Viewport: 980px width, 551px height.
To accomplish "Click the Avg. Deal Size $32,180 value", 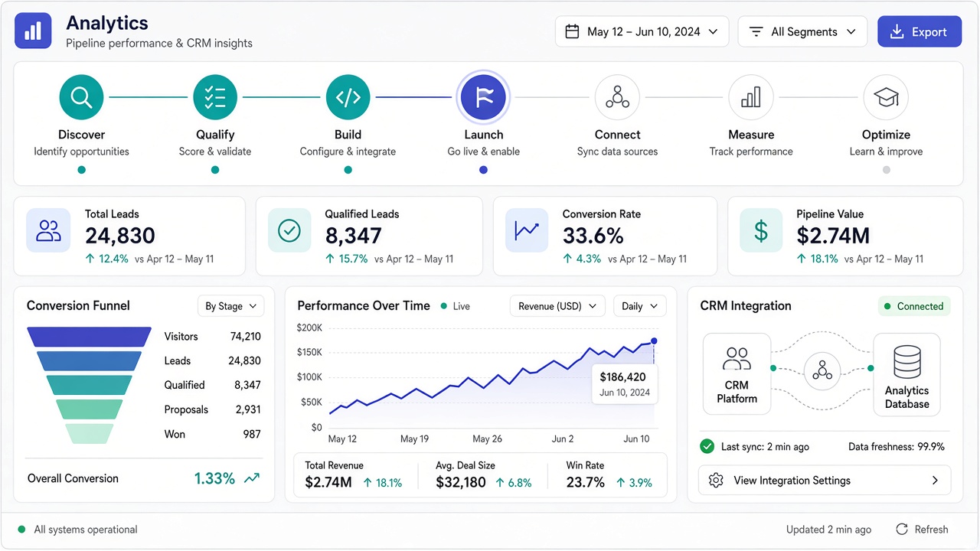I will point(461,482).
